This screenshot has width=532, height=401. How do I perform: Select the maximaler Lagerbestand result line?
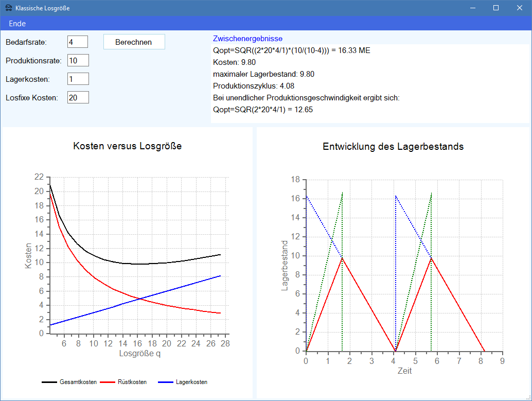coord(263,74)
